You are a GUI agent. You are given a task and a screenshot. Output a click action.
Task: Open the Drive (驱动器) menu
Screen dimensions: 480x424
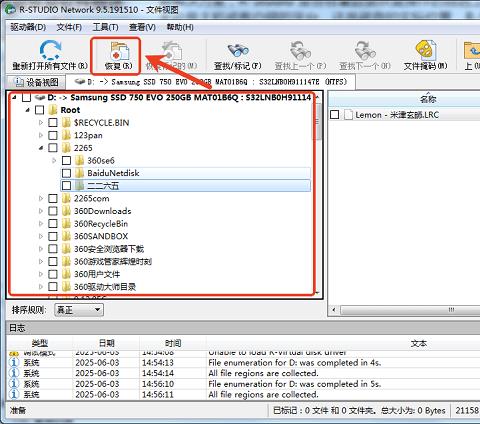click(x=28, y=27)
